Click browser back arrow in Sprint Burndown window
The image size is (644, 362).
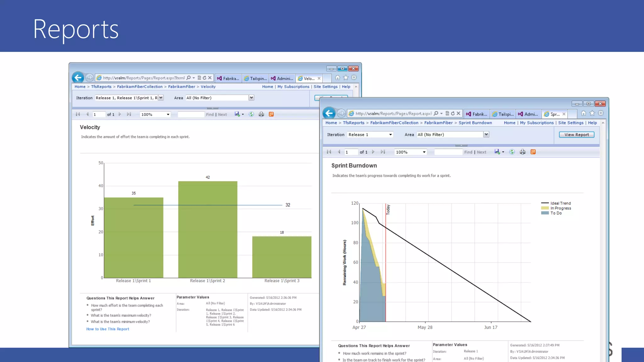click(329, 113)
